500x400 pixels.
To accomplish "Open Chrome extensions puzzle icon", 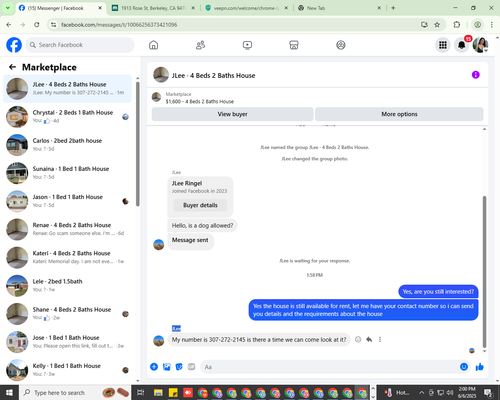I will coord(457,25).
